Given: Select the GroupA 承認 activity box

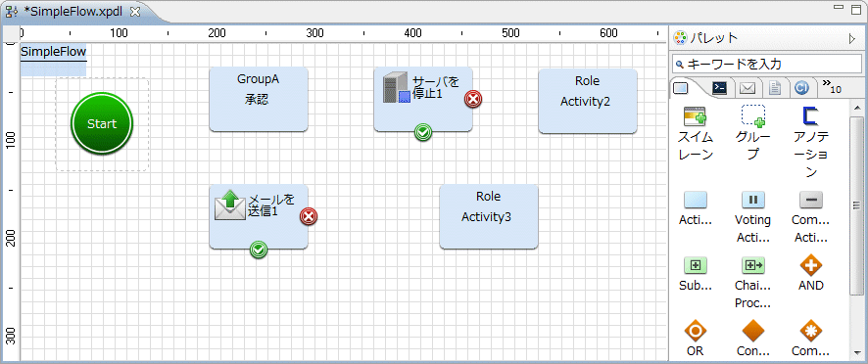Looking at the screenshot, I should click(x=259, y=100).
